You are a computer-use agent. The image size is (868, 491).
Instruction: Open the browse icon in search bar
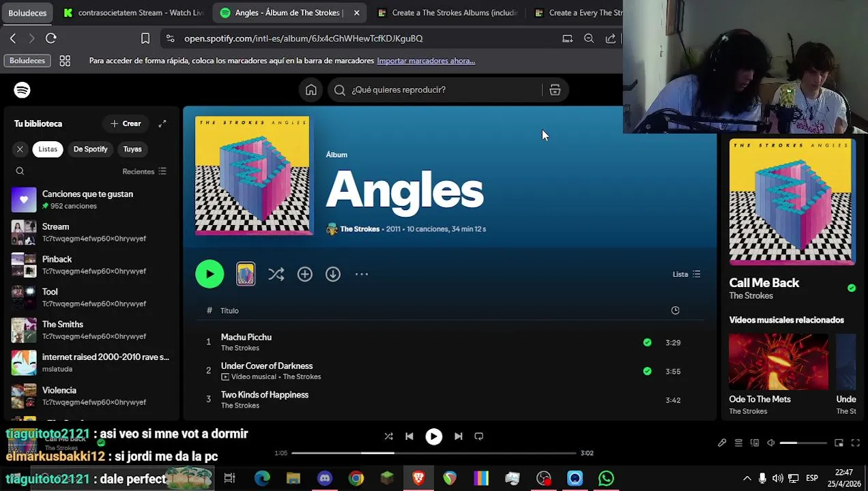tap(555, 90)
